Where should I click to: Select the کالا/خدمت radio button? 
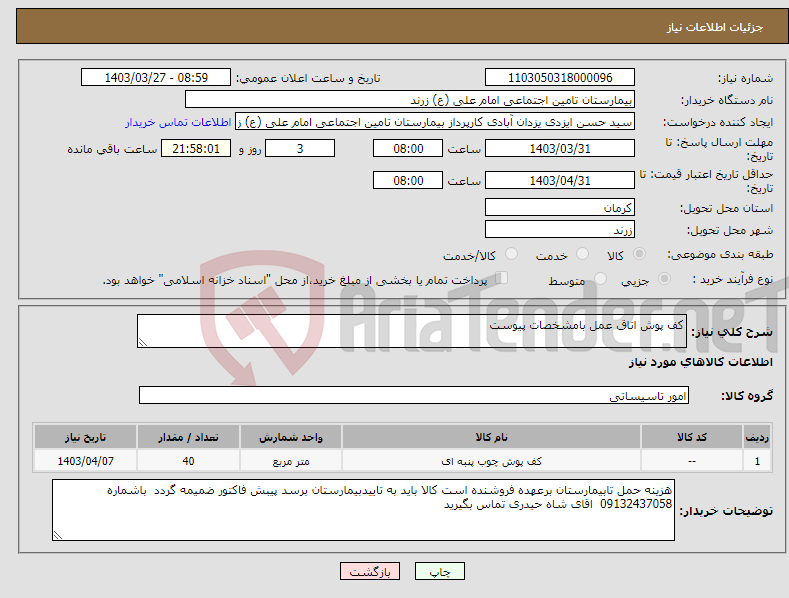[511, 254]
